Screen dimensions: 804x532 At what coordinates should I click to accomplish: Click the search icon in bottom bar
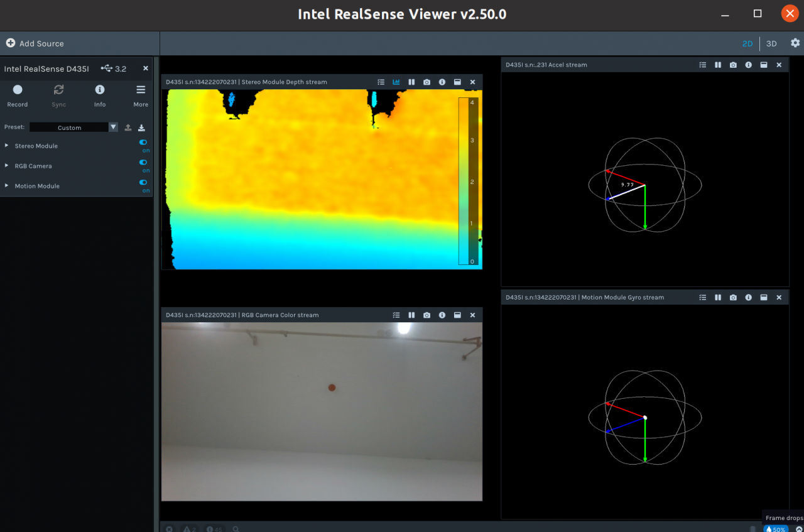click(236, 529)
